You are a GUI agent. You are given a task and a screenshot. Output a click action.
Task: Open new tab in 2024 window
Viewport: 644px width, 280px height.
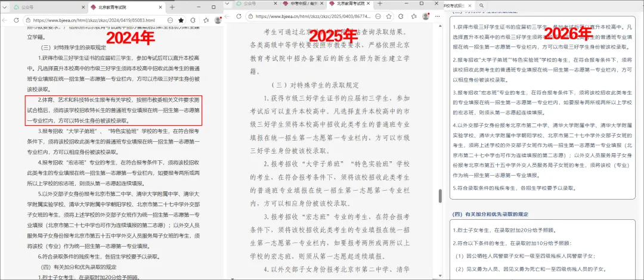click(x=172, y=7)
